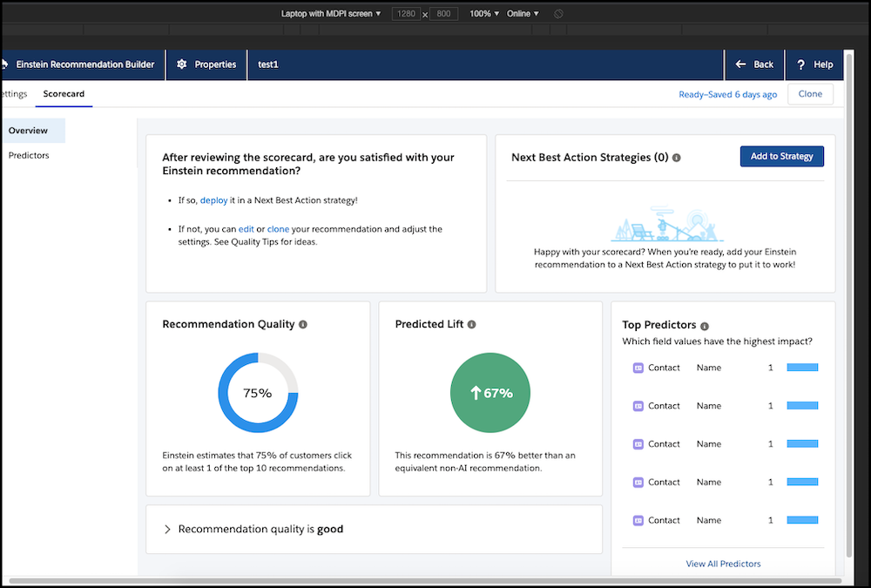Viewport: 871px width, 588px height.
Task: Switch to the Settings tab
Action: (x=14, y=94)
